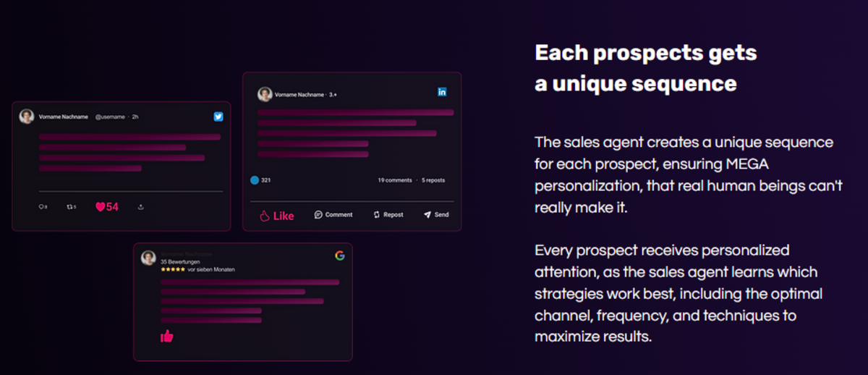Click Comment on the LinkedIn post
The height and width of the screenshot is (375, 868).
[333, 215]
